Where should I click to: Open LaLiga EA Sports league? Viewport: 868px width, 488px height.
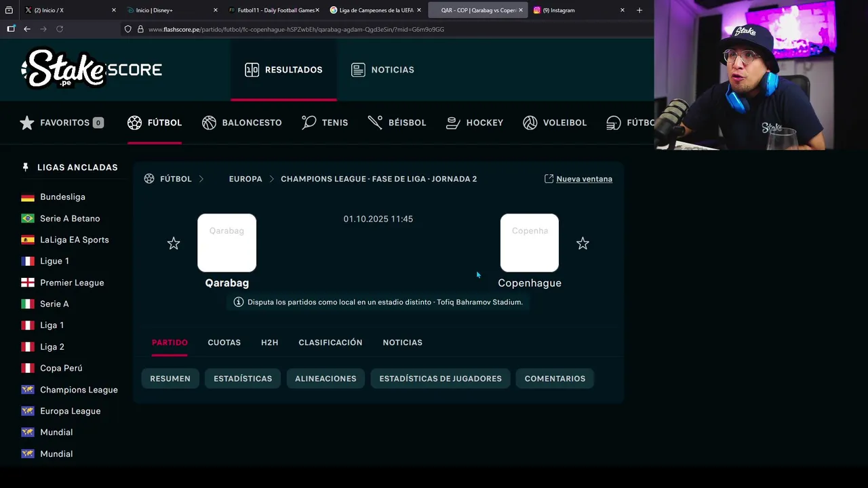click(75, 240)
